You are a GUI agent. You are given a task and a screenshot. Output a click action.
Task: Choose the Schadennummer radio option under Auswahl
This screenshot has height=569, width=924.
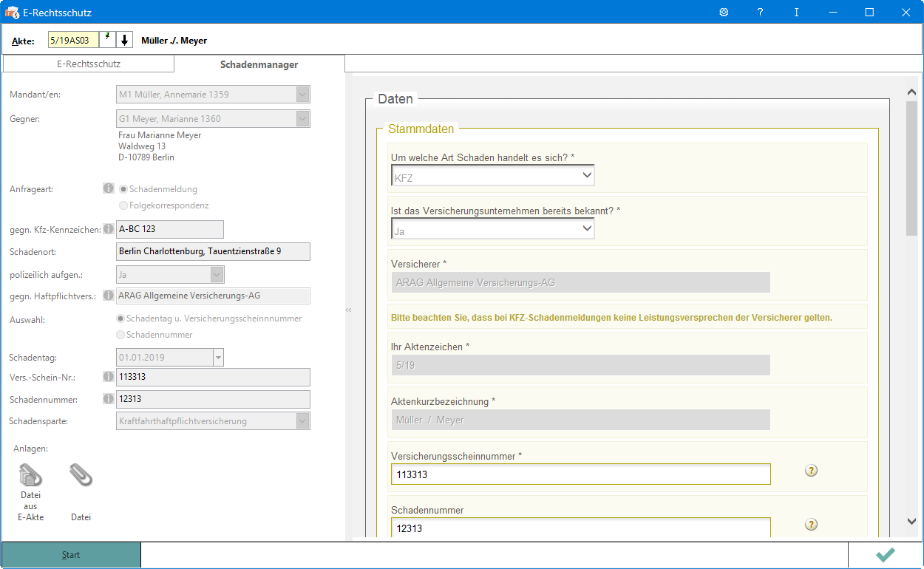coord(121,335)
